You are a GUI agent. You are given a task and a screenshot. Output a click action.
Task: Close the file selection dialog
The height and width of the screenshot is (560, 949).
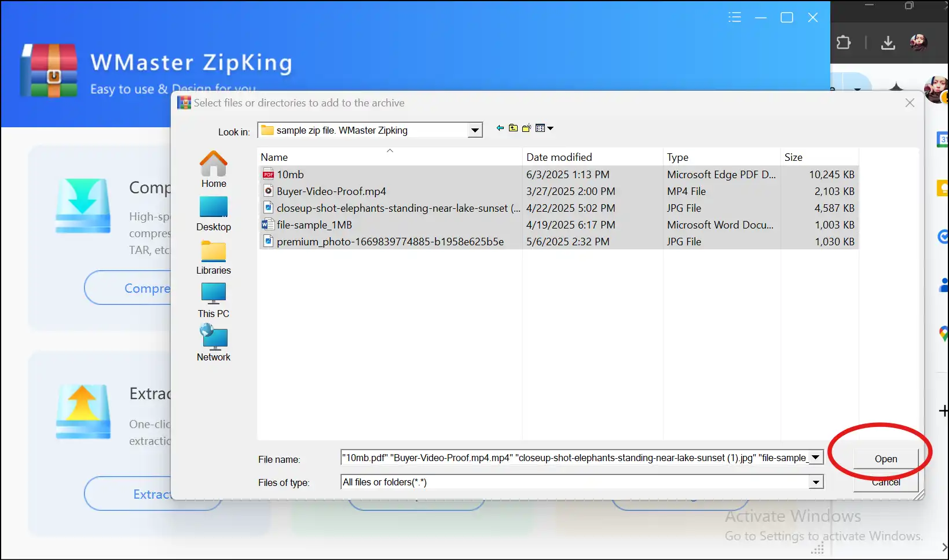point(910,102)
